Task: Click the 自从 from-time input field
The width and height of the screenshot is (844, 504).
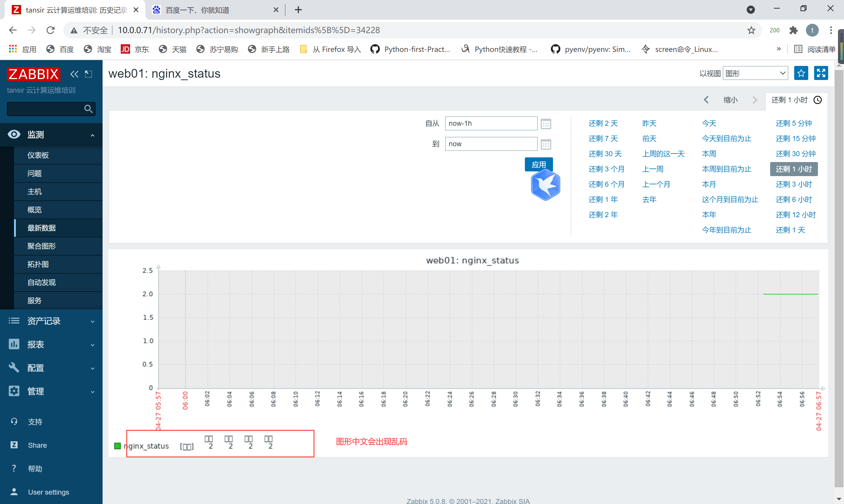Action: tap(491, 123)
